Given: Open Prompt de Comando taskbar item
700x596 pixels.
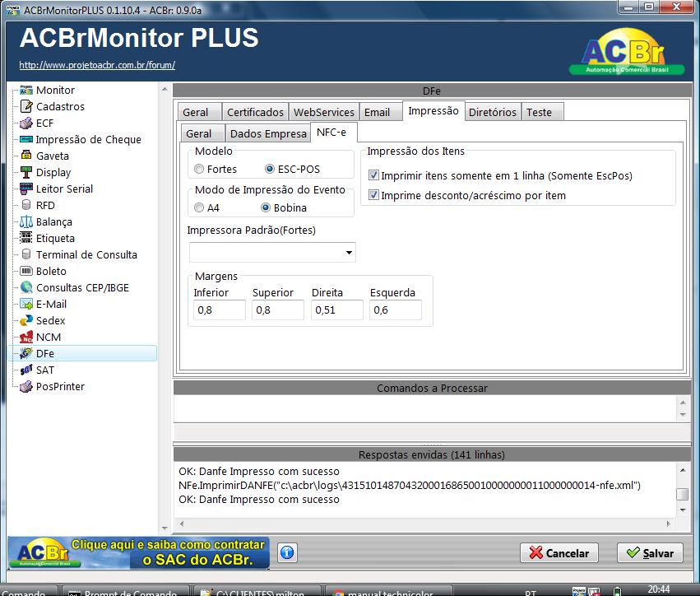Looking at the screenshot, I should point(125,590).
